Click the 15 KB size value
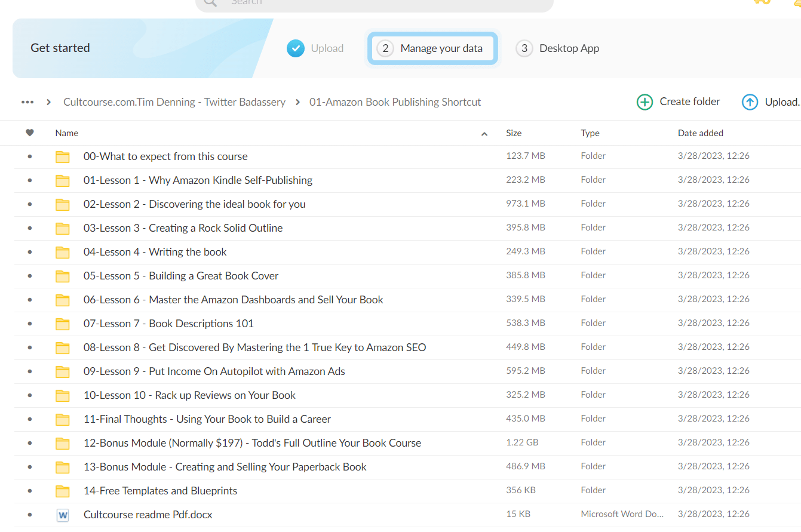Viewport: 801px width, 532px height. pyautogui.click(x=518, y=514)
